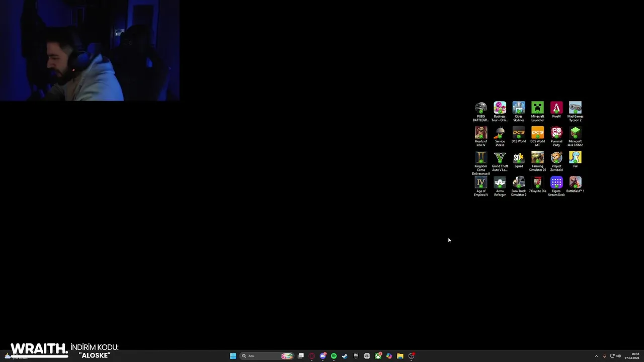Select the DCS World desktop icon
The width and height of the screenshot is (644, 362).
(519, 135)
